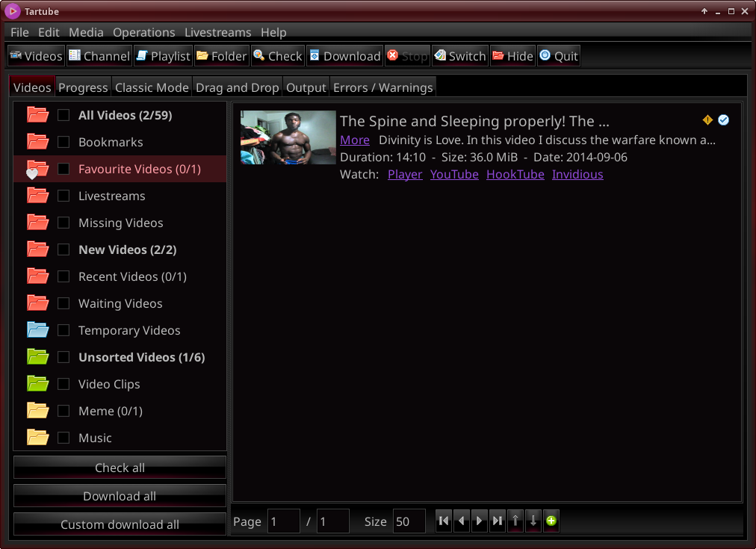The width and height of the screenshot is (756, 549).
Task: Click the blue checkmark icon on video
Action: (x=723, y=120)
